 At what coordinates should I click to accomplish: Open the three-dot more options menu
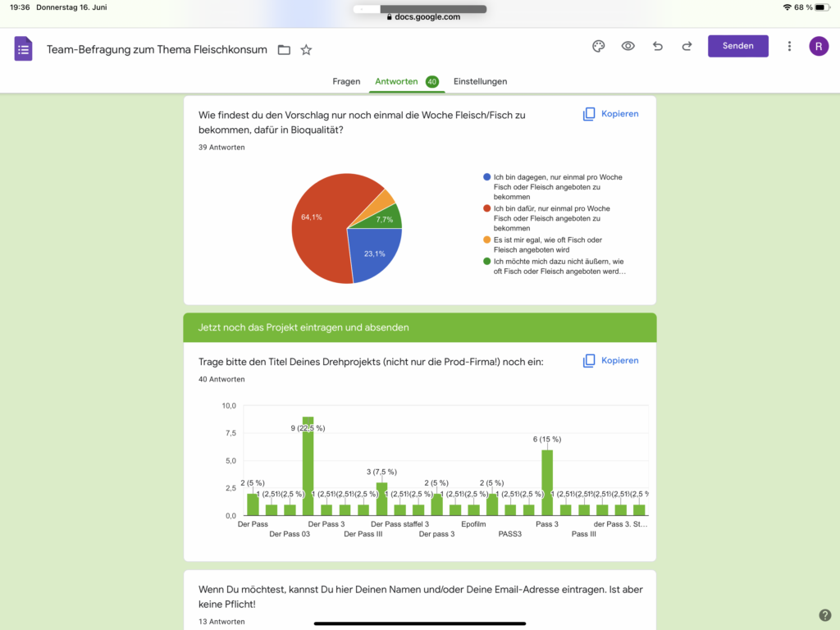(789, 46)
